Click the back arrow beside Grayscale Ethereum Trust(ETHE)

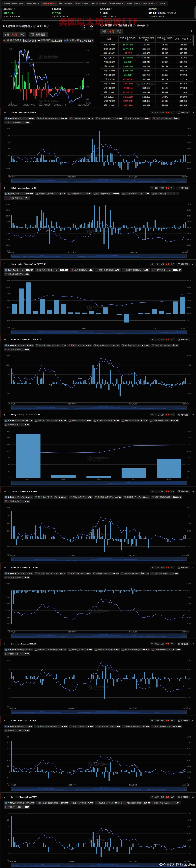[x=5, y=567]
